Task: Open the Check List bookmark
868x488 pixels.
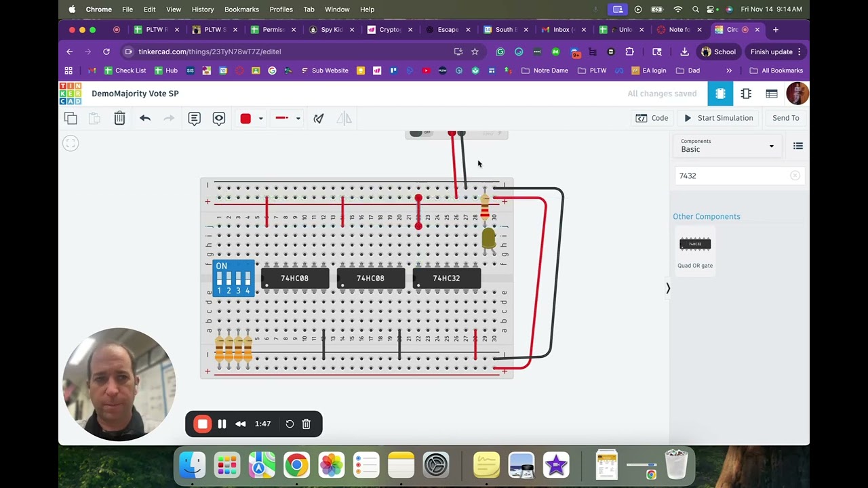Action: tap(125, 70)
